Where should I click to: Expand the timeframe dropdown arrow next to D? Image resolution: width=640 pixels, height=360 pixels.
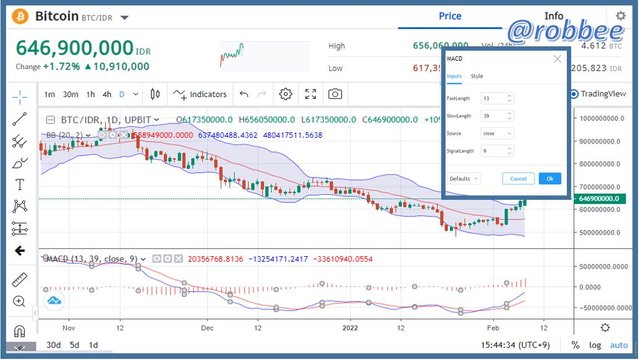(x=136, y=94)
